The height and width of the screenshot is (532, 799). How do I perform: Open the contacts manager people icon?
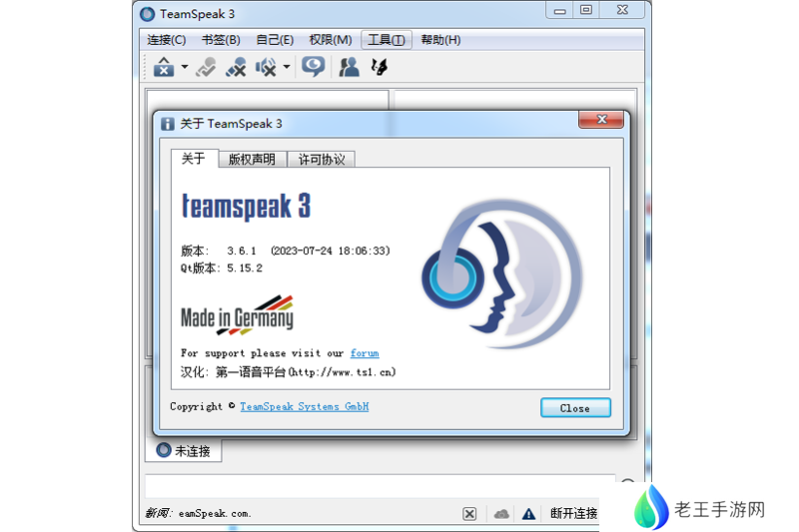349,67
